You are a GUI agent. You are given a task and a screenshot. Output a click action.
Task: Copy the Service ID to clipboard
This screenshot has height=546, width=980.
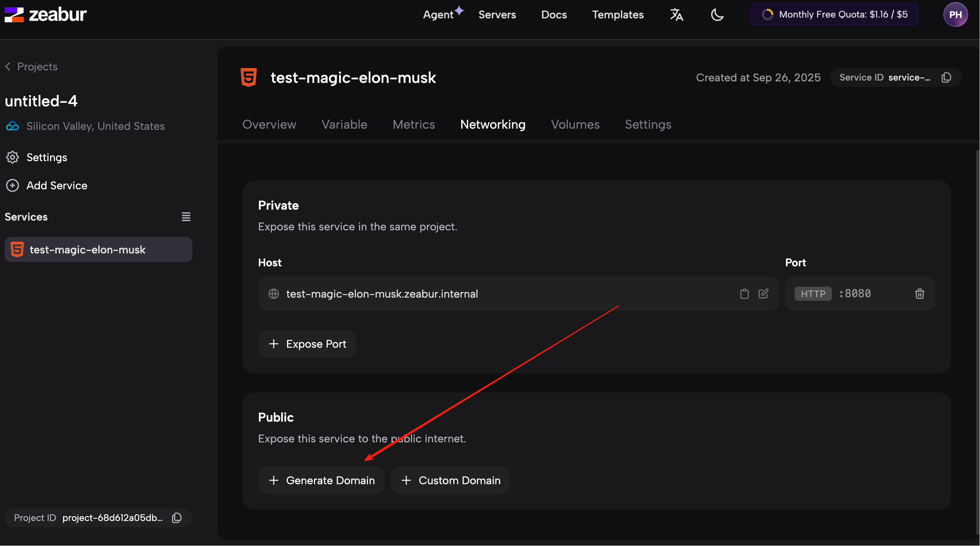[946, 77]
